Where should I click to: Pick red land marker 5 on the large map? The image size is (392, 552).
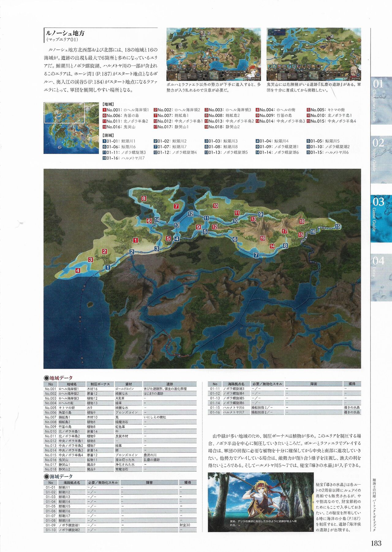click(x=168, y=238)
